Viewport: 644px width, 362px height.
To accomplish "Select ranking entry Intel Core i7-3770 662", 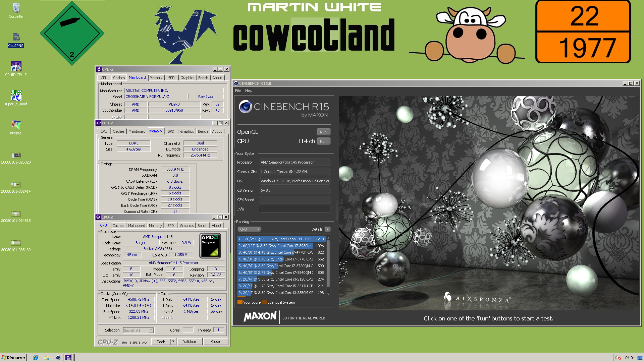I will point(281,259).
